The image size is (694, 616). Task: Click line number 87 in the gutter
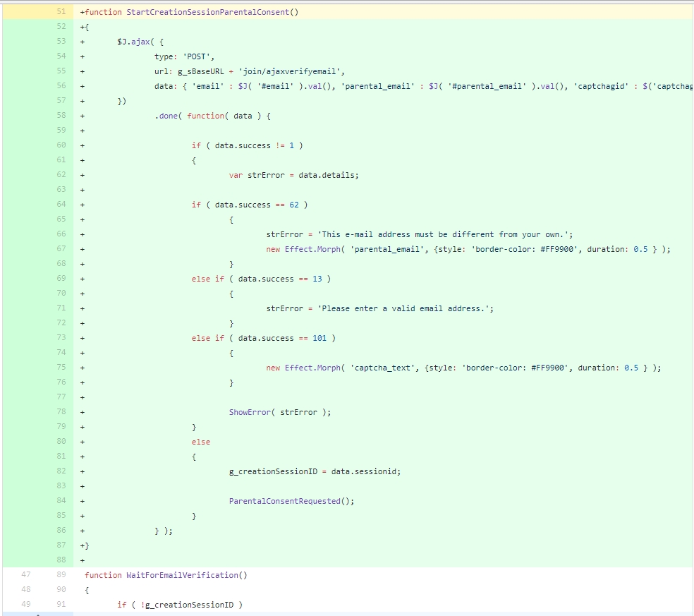(61, 545)
